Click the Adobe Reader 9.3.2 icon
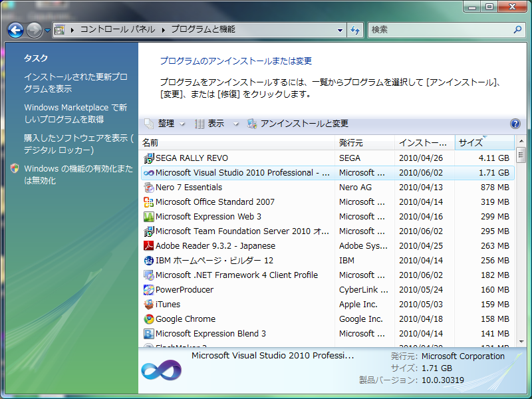The image size is (532, 399). point(148,245)
